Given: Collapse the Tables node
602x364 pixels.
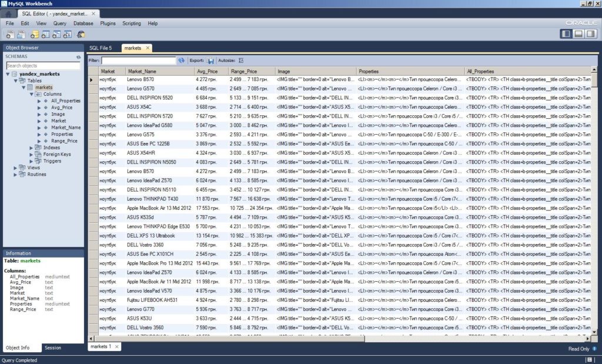Looking at the screenshot, I should 16,81.
